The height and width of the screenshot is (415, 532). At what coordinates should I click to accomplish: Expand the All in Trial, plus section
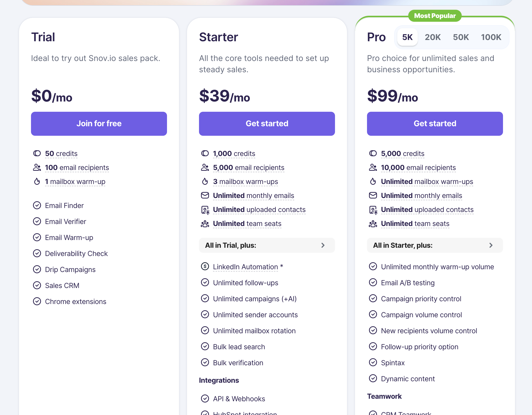tap(323, 245)
